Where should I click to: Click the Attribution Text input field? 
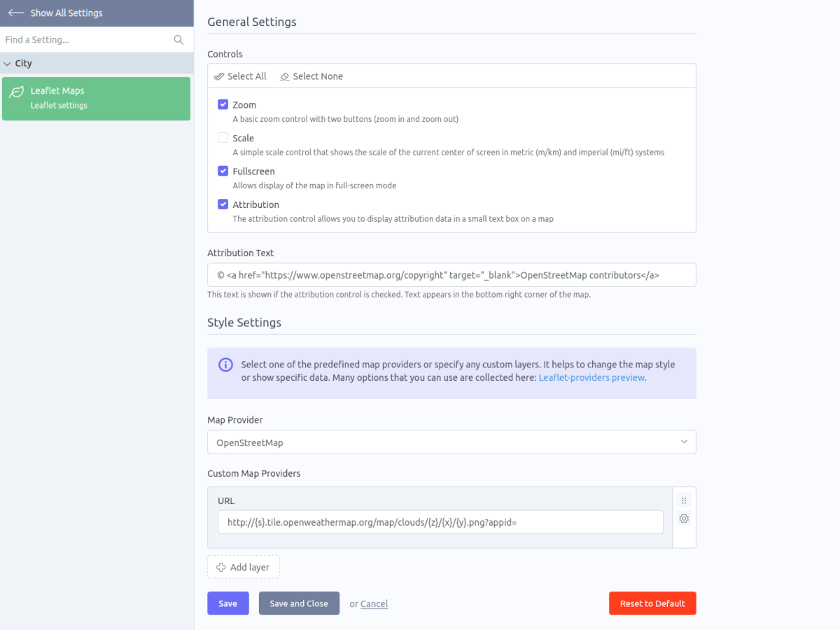click(x=451, y=275)
